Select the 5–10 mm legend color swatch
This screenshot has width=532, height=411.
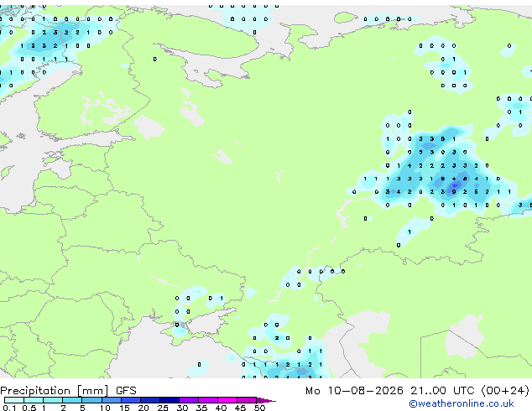(x=91, y=400)
